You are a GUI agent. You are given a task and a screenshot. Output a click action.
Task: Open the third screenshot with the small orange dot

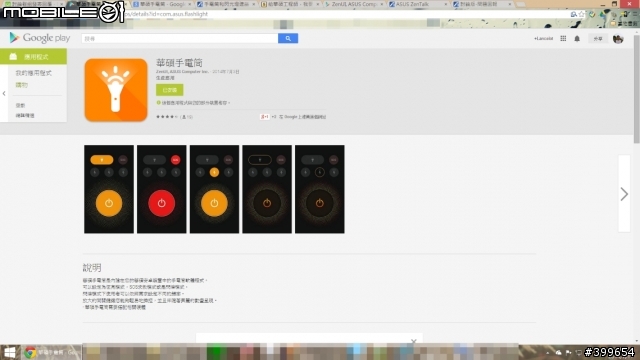pyautogui.click(x=214, y=189)
